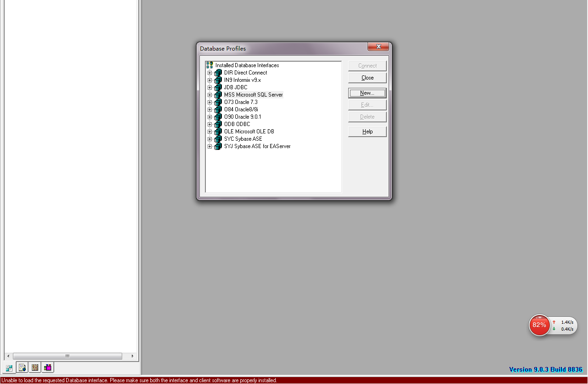Switch to the circuit-pattern tab icon
Viewport: 588px width, 384px height.
pyautogui.click(x=35, y=367)
